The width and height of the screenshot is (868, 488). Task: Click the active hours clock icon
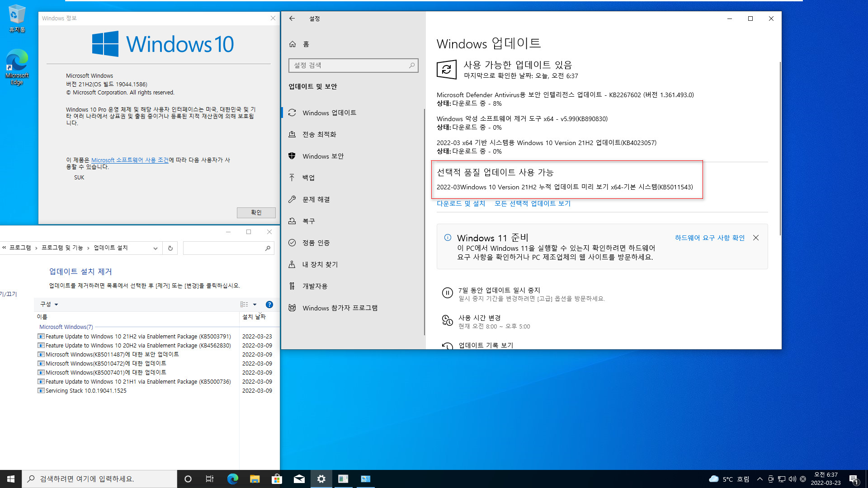[447, 320]
